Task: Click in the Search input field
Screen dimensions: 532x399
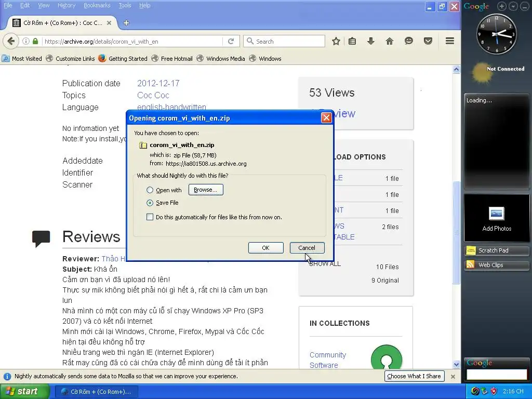Action: 284,42
